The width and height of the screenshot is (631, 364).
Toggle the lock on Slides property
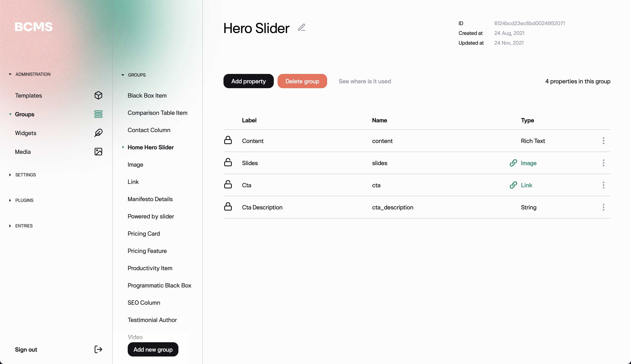tap(228, 162)
